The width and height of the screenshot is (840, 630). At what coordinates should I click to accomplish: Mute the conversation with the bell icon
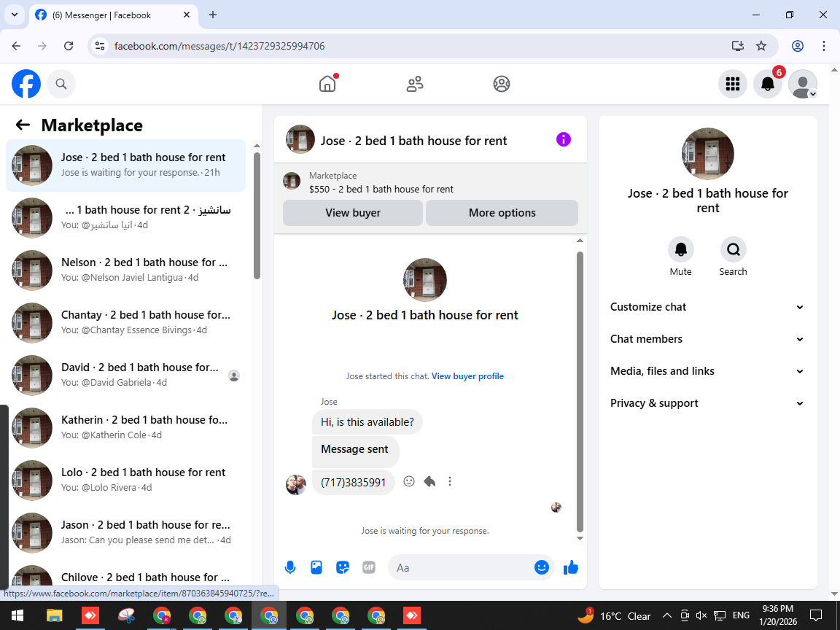point(680,249)
